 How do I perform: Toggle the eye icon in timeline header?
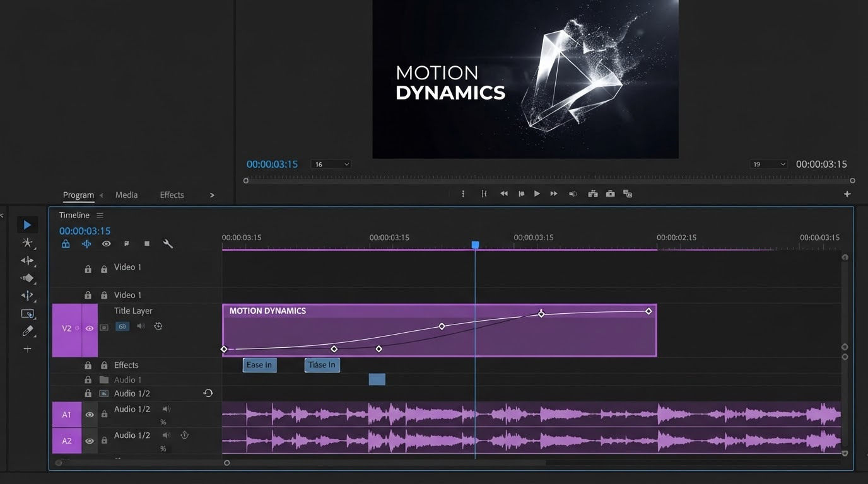coord(107,244)
